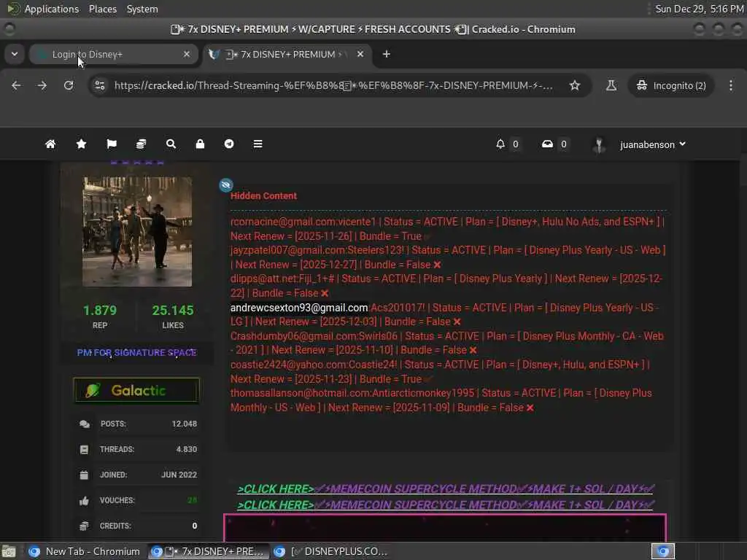Expand the juanabenson user dropdown

pyautogui.click(x=653, y=144)
